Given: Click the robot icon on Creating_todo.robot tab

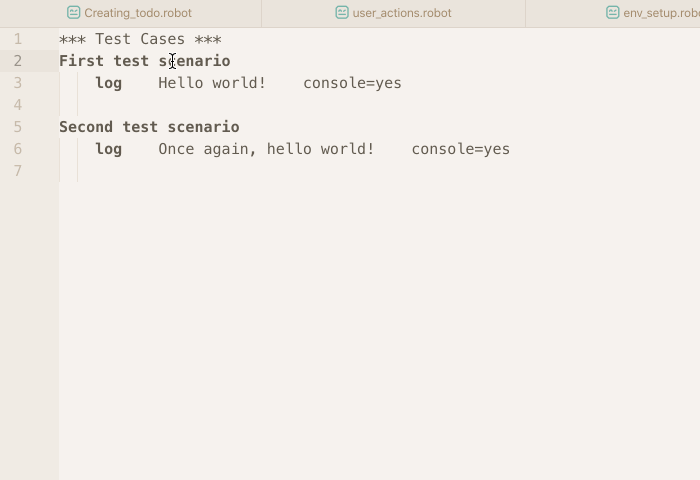Looking at the screenshot, I should [74, 13].
